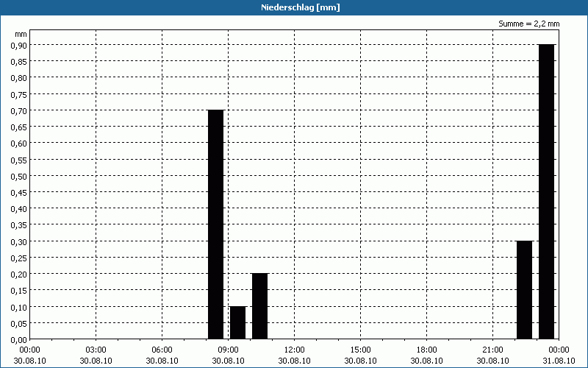Click the 30.08.10 date below 18:00

[427, 361]
